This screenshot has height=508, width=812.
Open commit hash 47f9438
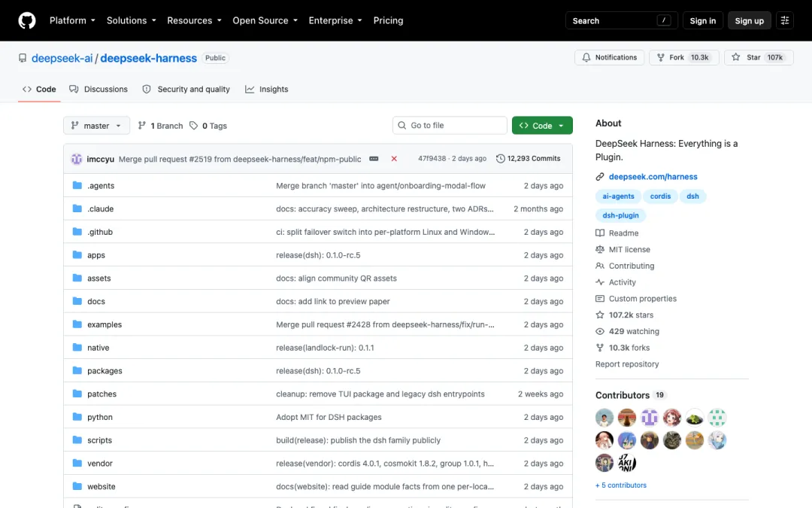(x=432, y=159)
